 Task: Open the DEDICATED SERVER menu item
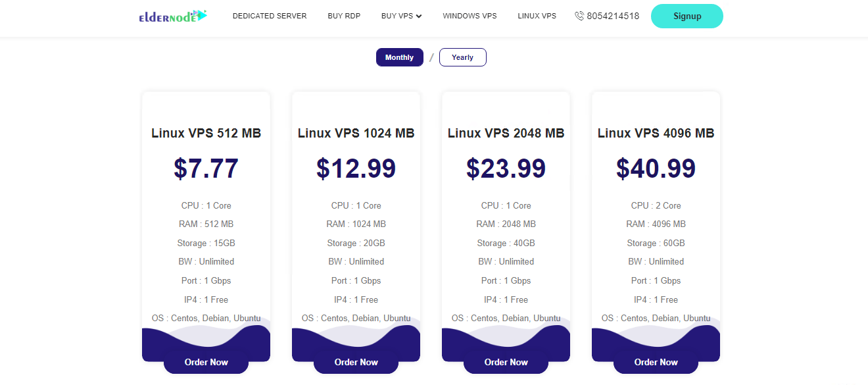pos(270,16)
